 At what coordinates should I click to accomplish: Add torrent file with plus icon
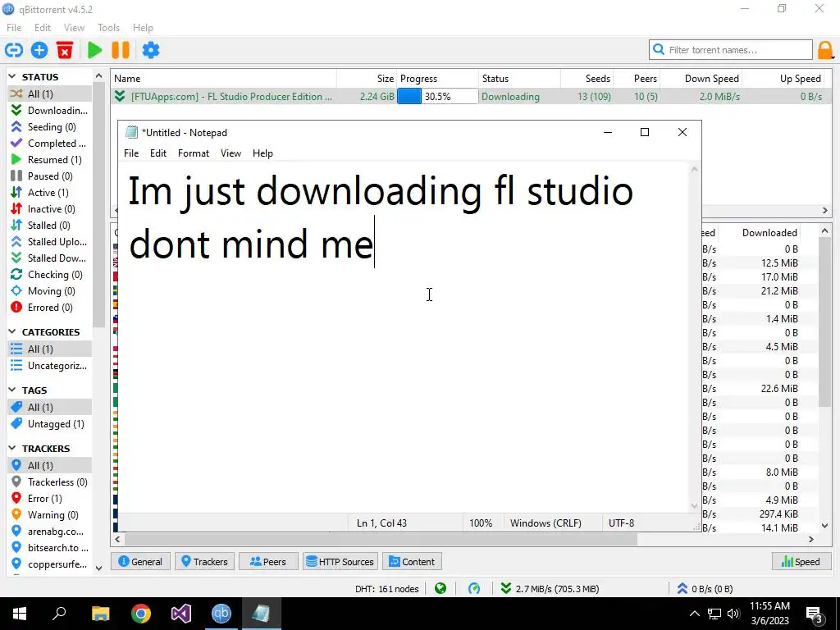pyautogui.click(x=39, y=50)
